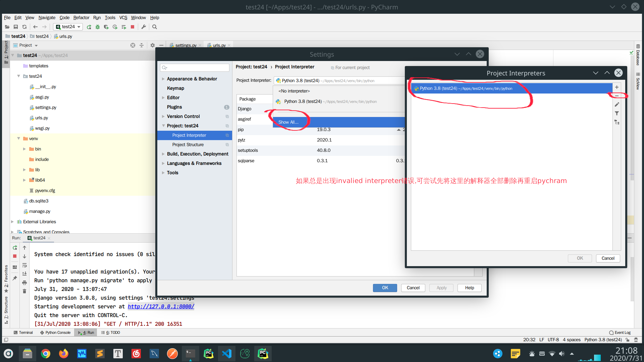Viewport: 644px width, 362px height.
Task: Navigate forward with the right arrow icon
Action: [44, 27]
